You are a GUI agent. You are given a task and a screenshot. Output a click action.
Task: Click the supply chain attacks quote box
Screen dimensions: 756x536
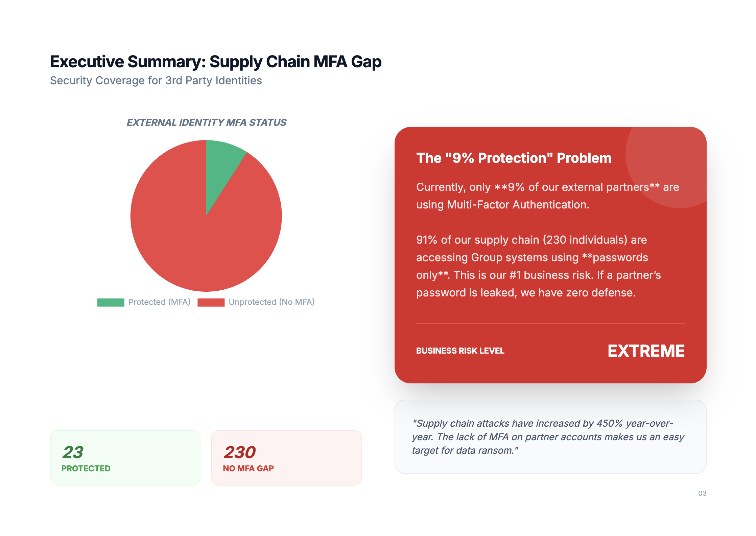[550, 437]
